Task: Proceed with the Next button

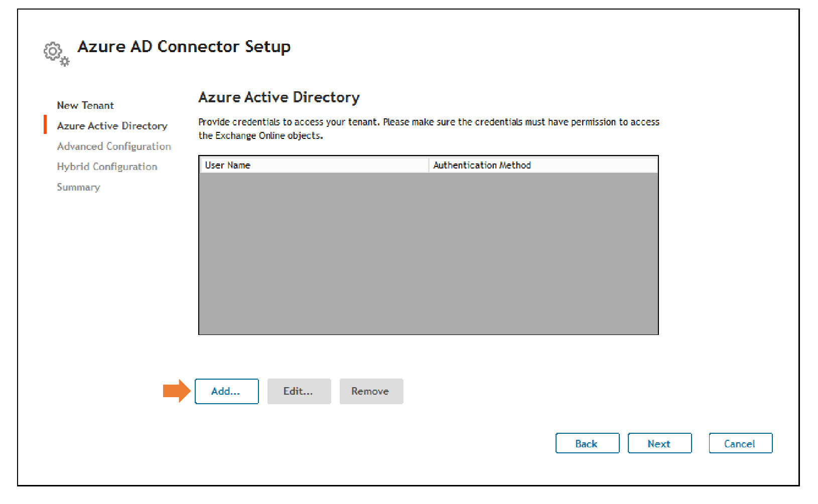Action: (659, 443)
